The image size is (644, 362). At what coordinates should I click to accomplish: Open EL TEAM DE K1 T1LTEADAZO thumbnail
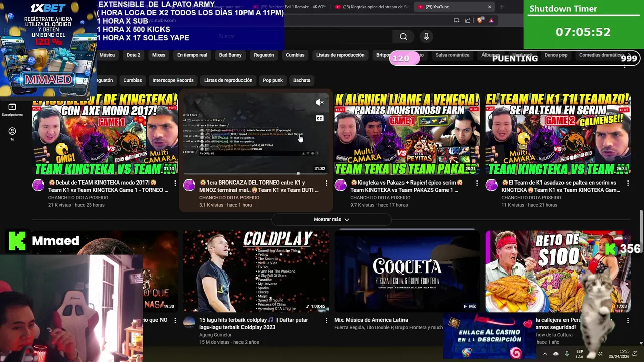(557, 134)
